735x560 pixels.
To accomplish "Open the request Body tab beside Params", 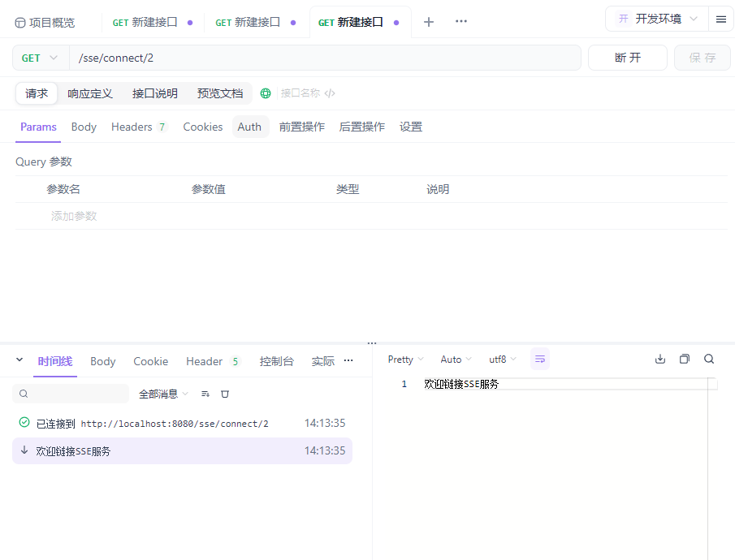I will [x=84, y=127].
